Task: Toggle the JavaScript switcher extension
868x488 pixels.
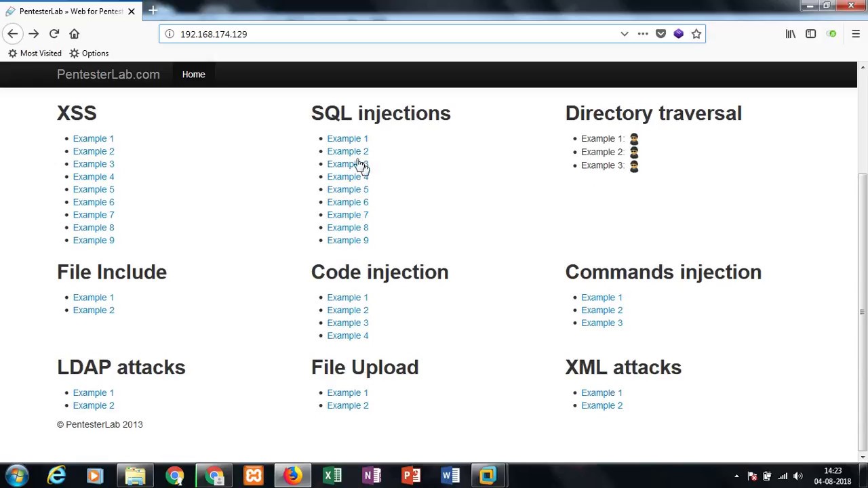Action: coord(831,34)
